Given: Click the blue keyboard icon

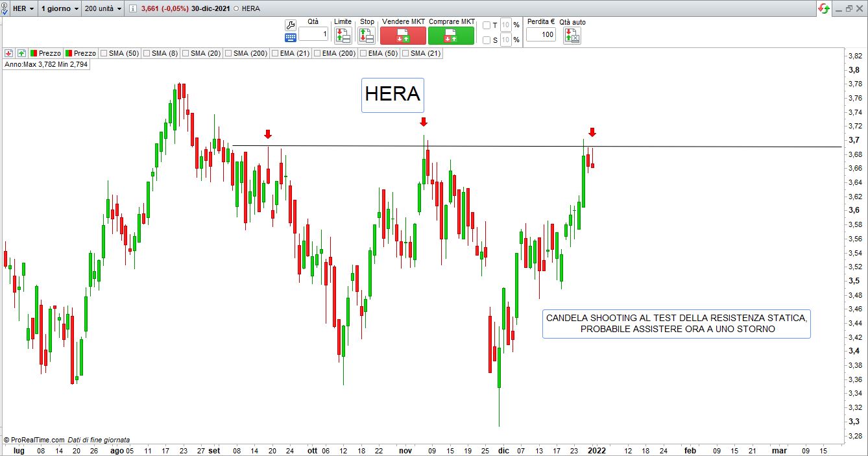Looking at the screenshot, I should [x=290, y=38].
